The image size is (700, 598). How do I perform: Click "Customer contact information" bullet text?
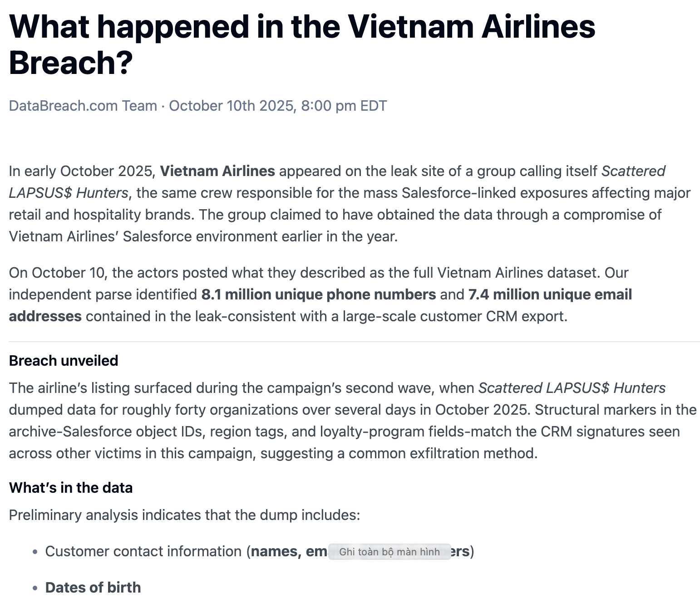click(x=143, y=551)
